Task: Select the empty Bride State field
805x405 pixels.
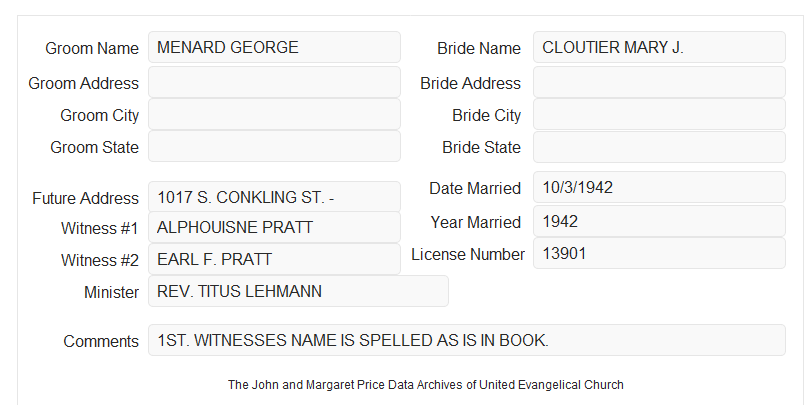Action: click(x=659, y=147)
